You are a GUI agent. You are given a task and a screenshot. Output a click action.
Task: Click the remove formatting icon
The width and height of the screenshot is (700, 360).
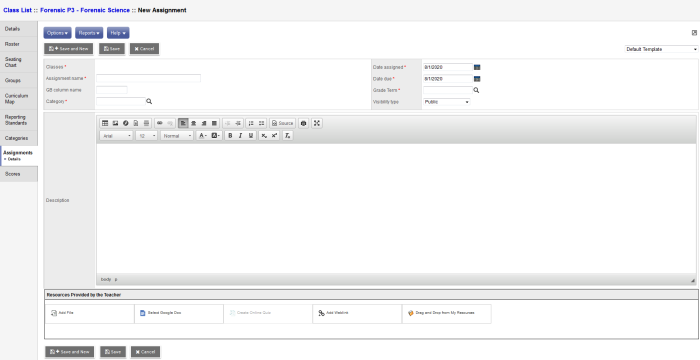(x=288, y=136)
